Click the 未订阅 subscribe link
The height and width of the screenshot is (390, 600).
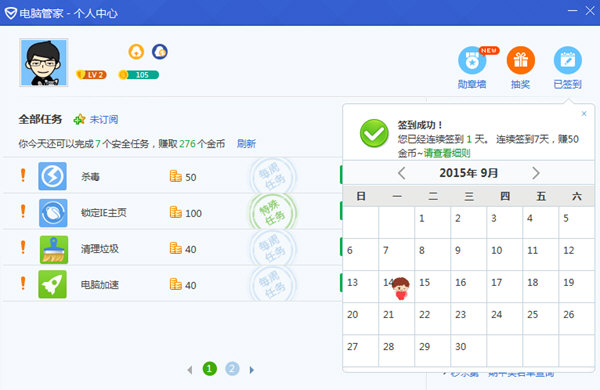(104, 119)
